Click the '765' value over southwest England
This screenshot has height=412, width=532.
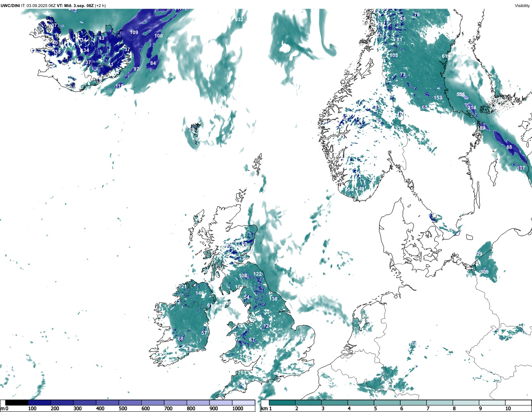[x=241, y=373]
